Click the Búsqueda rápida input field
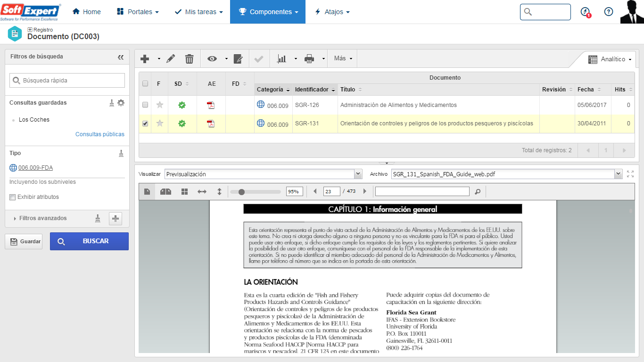This screenshot has height=362, width=644. point(67,81)
